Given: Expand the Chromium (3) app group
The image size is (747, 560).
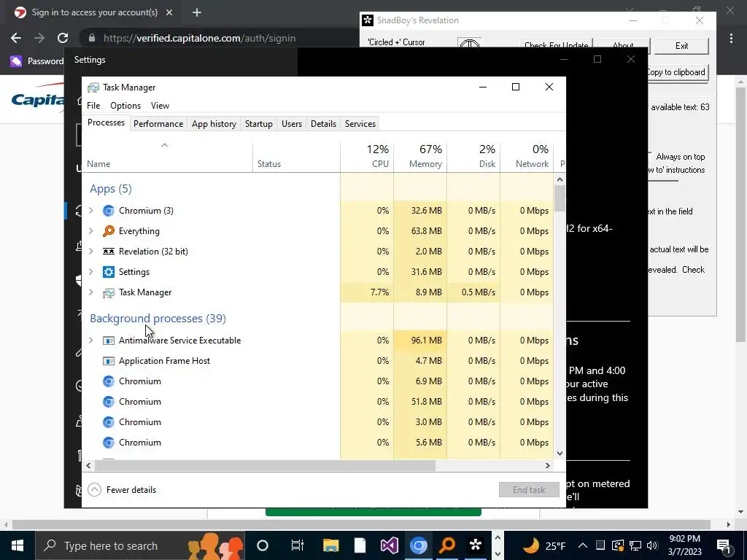Looking at the screenshot, I should (x=91, y=211).
